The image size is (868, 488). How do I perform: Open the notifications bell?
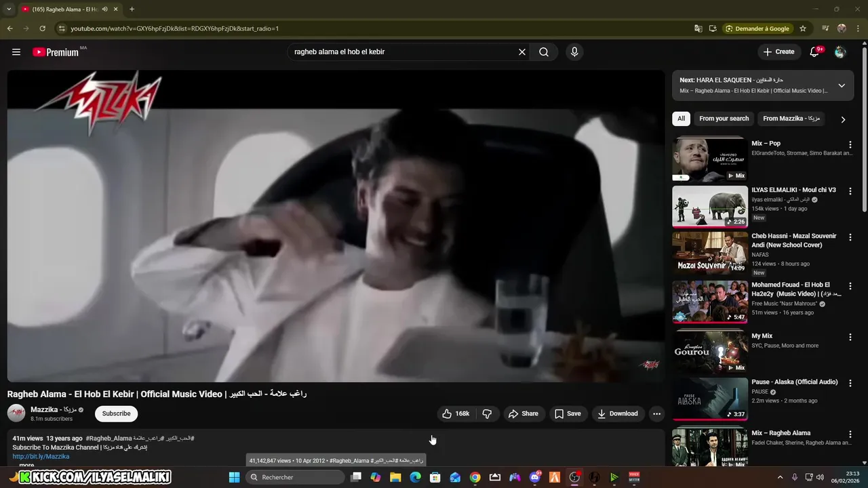point(815,52)
